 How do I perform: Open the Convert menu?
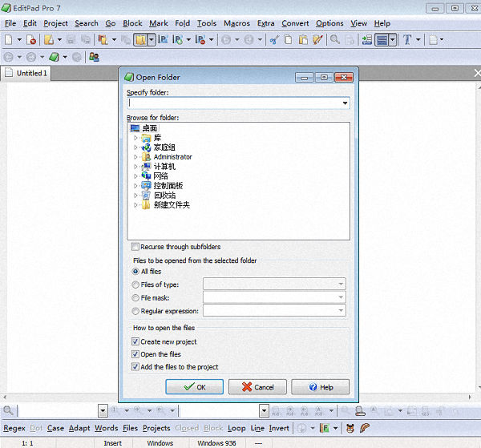295,23
